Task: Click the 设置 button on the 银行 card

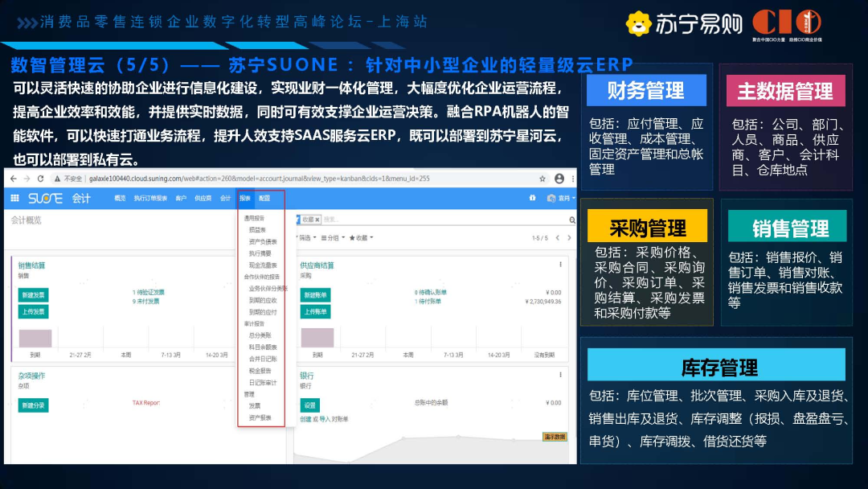Action: 309,406
